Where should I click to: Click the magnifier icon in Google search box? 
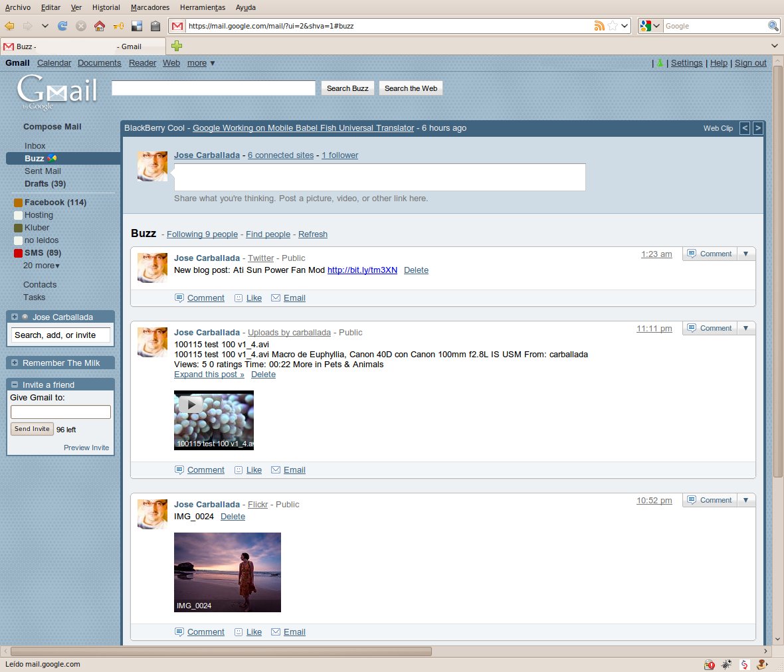pyautogui.click(x=773, y=26)
